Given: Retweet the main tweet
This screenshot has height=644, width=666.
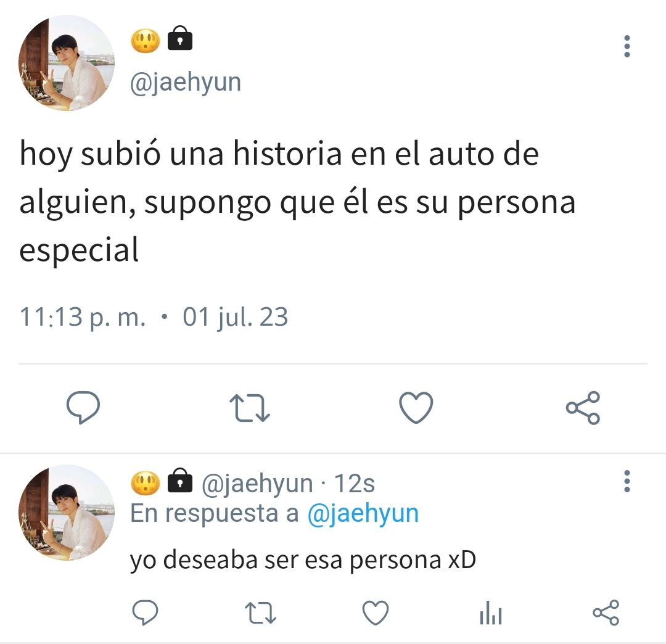Looking at the screenshot, I should point(250,408).
